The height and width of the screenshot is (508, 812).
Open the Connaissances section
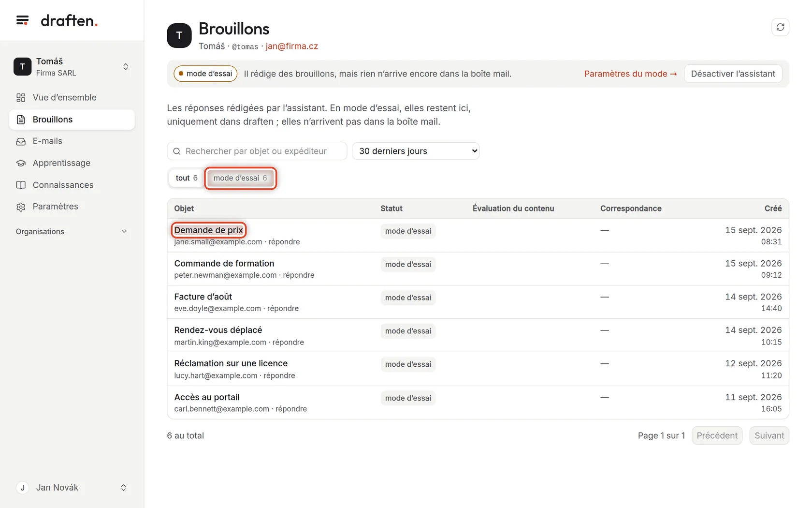pos(72,185)
